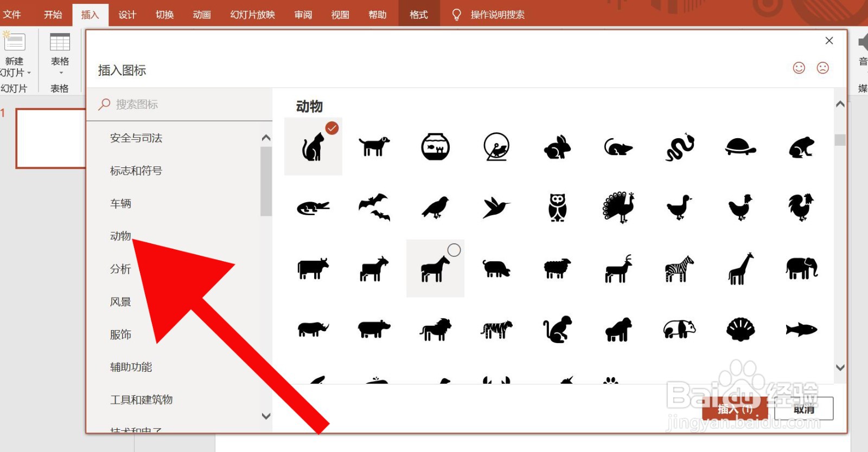Viewport: 868px width, 452px height.
Task: Open the 设计 ribbon tab
Action: [127, 15]
